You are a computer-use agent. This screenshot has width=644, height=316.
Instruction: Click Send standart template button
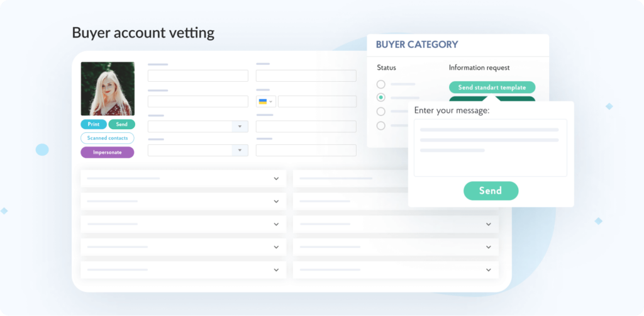[492, 87]
